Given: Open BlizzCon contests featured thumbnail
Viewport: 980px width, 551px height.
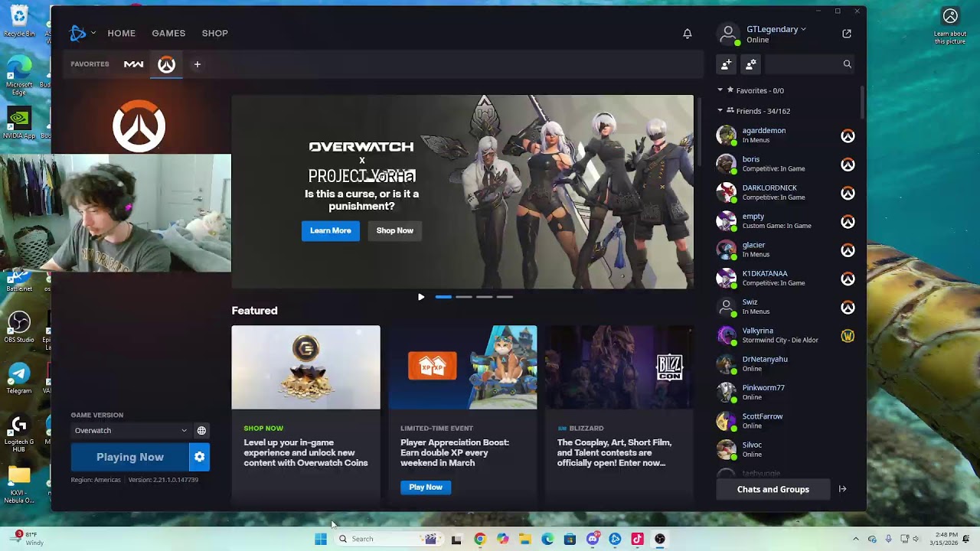Looking at the screenshot, I should tap(619, 367).
